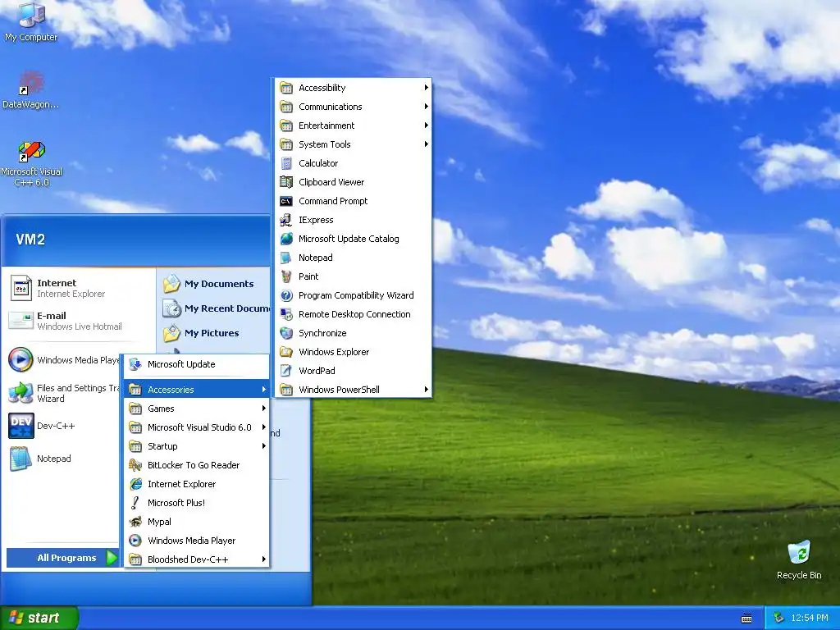The width and height of the screenshot is (840, 630).
Task: Click the Synchronize icon
Action: (x=286, y=333)
